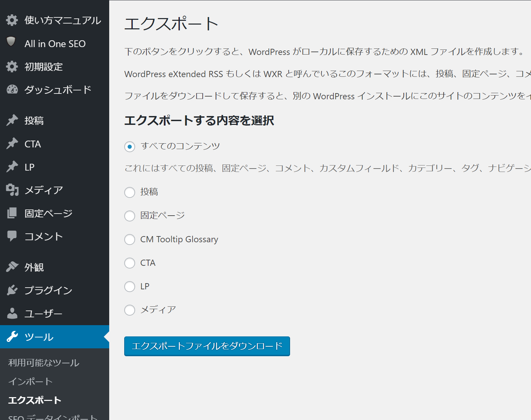Click the CM Tooltip Glossary label text
This screenshot has height=420, width=531.
pos(179,239)
